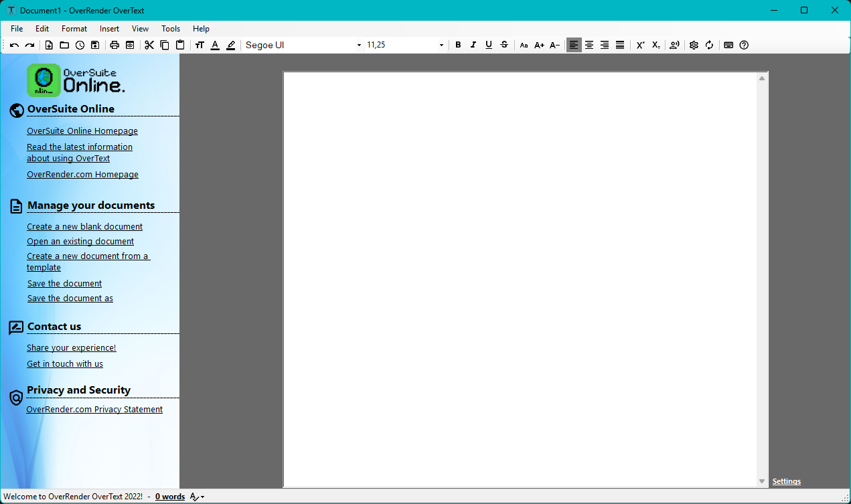Set alignment to left
Image resolution: width=851 pixels, height=504 pixels.
[x=574, y=45]
